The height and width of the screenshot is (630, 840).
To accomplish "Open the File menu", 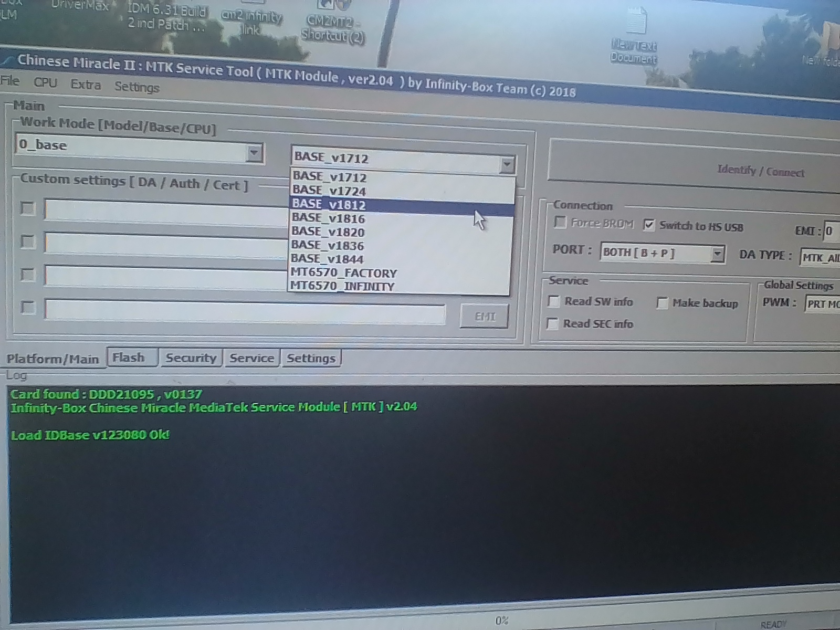I will [x=10, y=81].
